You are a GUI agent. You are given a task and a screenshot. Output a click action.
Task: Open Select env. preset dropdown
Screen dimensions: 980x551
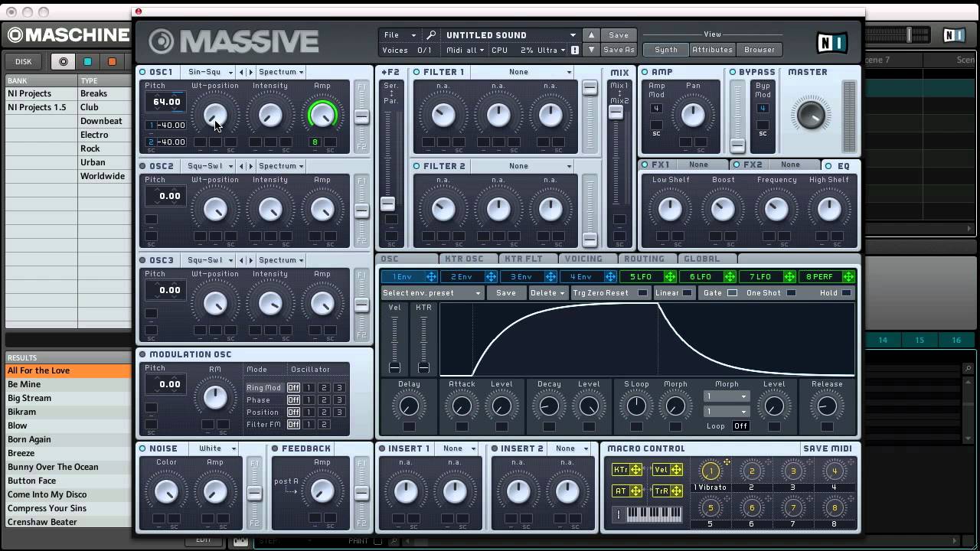click(x=432, y=293)
